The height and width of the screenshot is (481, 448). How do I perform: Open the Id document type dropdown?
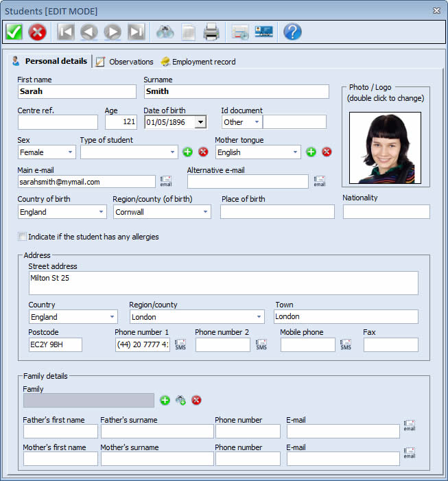(x=257, y=122)
